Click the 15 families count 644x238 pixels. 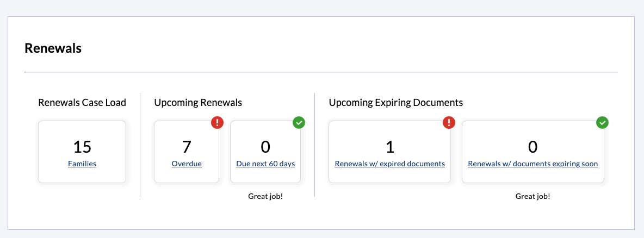[82, 147]
